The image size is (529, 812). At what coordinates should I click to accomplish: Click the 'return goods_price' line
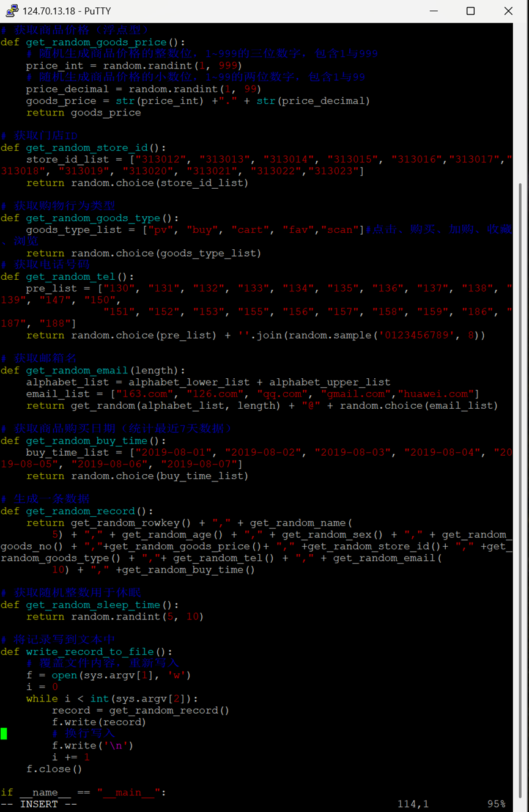click(x=84, y=112)
